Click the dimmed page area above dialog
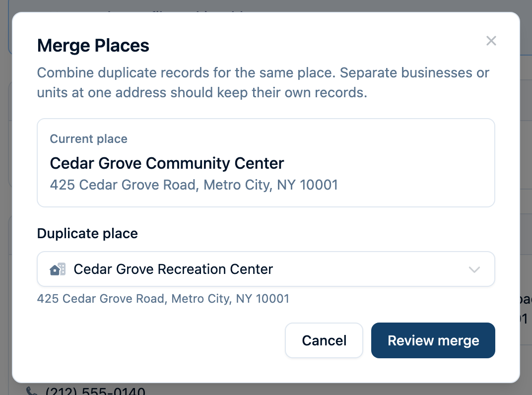 click(x=266, y=5)
